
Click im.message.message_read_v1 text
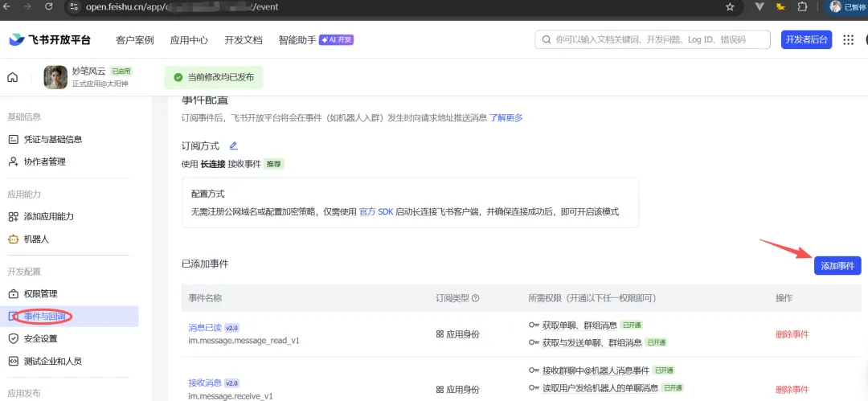[x=244, y=341]
